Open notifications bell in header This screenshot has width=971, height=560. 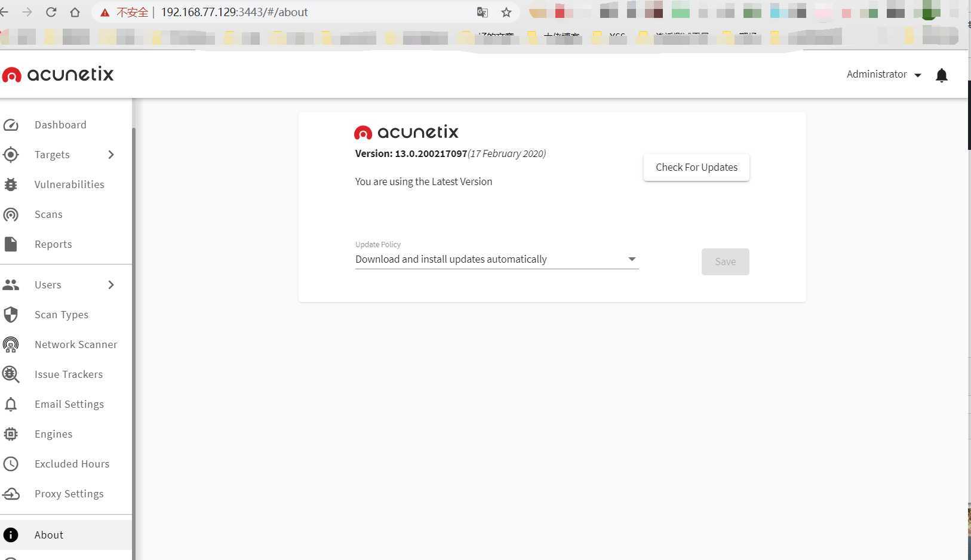(x=942, y=75)
